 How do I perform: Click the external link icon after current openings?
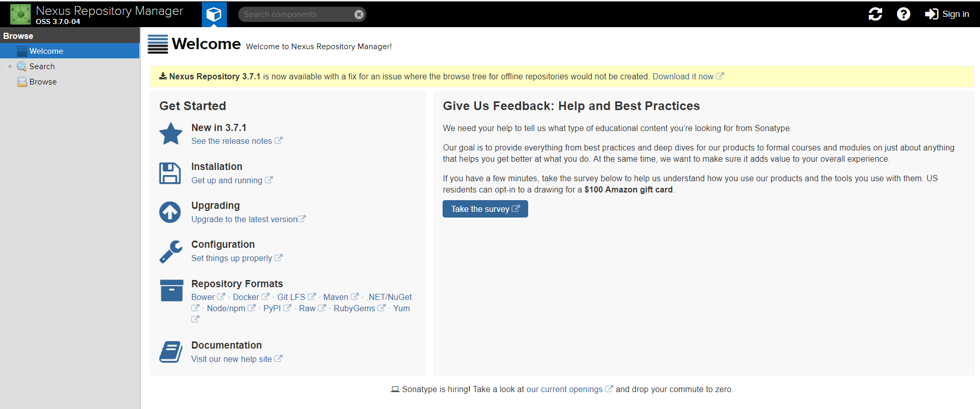click(609, 389)
